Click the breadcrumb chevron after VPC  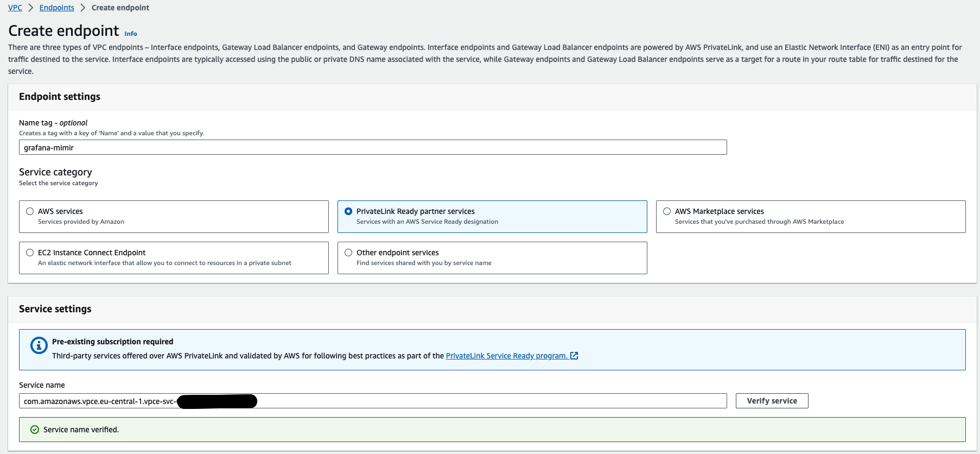pos(31,8)
